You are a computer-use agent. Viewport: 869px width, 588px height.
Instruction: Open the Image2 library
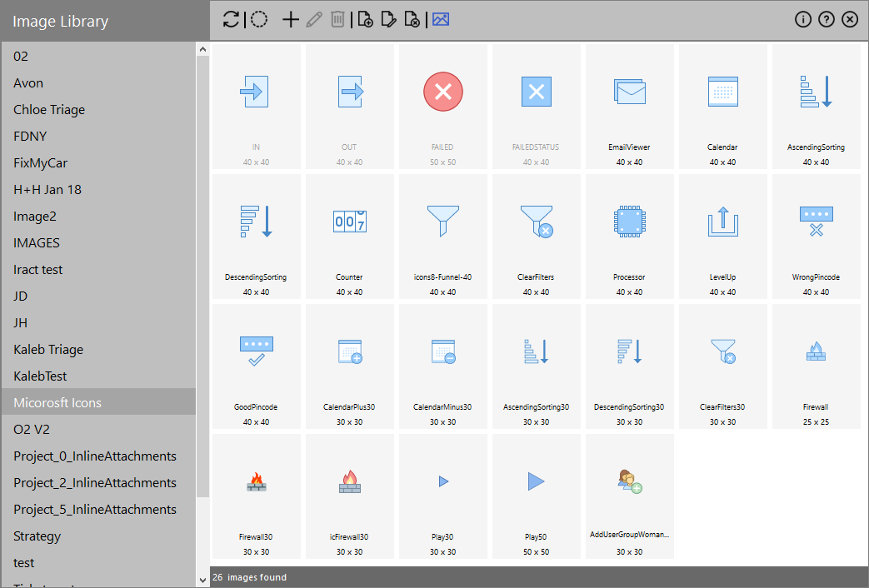coord(98,216)
